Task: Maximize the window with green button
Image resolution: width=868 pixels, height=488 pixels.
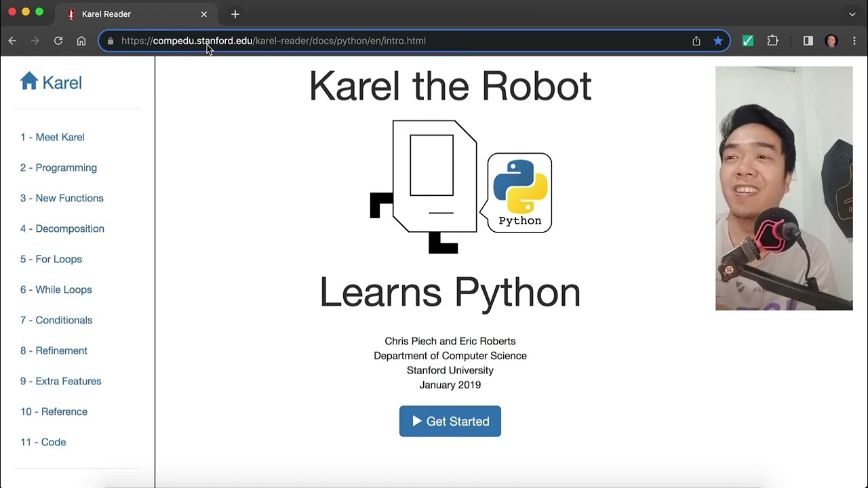Action: point(39,12)
